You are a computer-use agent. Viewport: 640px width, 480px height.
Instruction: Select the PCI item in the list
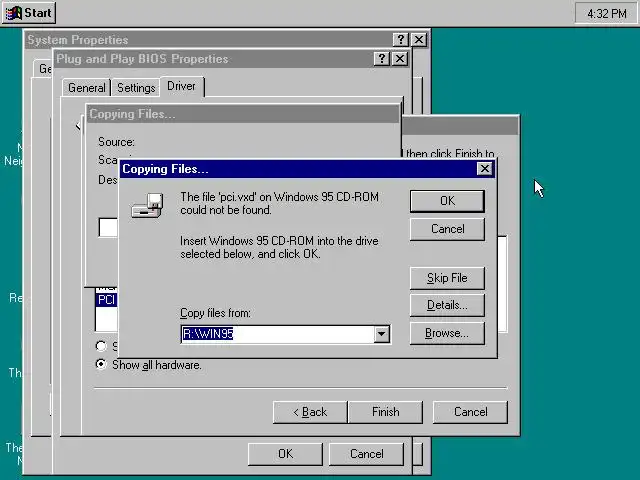pos(107,300)
